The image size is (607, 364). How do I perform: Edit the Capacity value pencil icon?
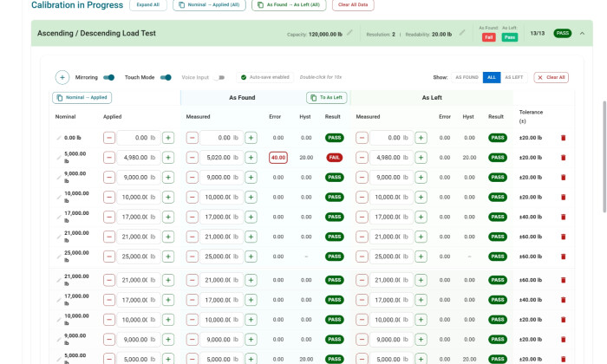[x=349, y=34]
